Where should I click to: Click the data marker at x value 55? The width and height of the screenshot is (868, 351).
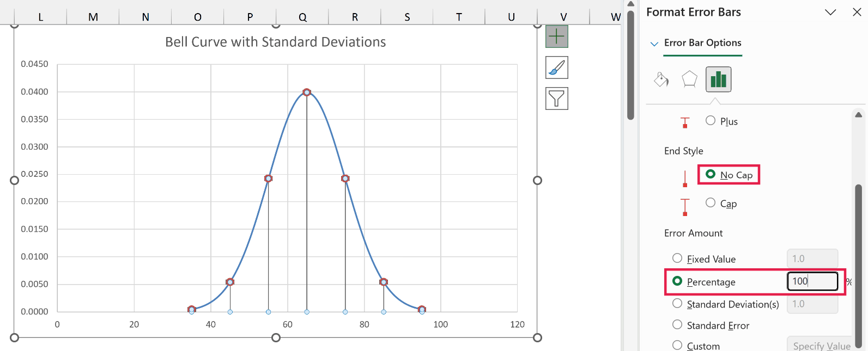268,178
